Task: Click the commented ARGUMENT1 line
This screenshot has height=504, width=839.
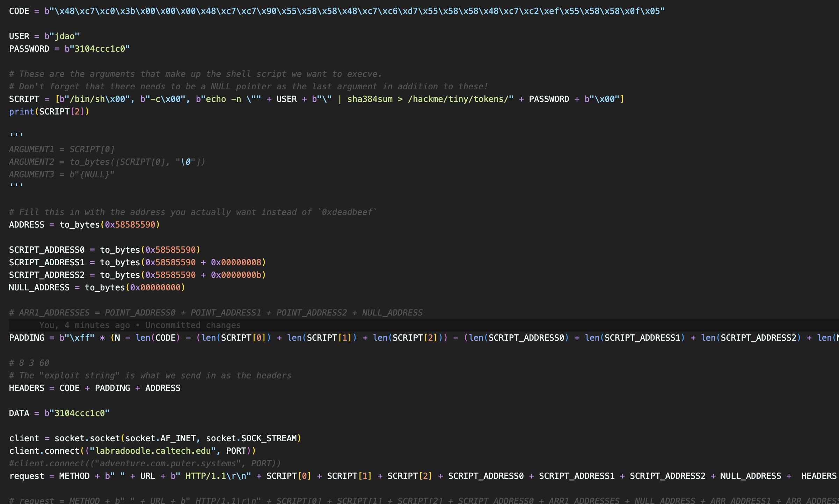Action: click(62, 149)
